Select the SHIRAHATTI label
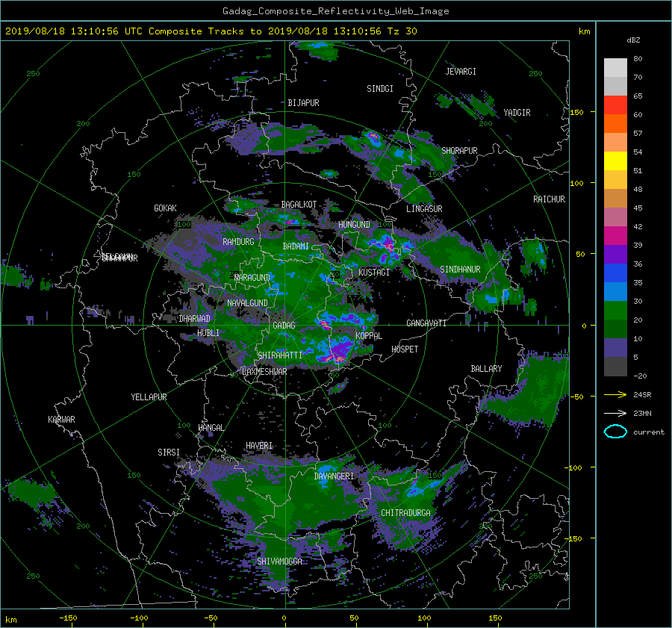This screenshot has height=628, width=672. (280, 355)
